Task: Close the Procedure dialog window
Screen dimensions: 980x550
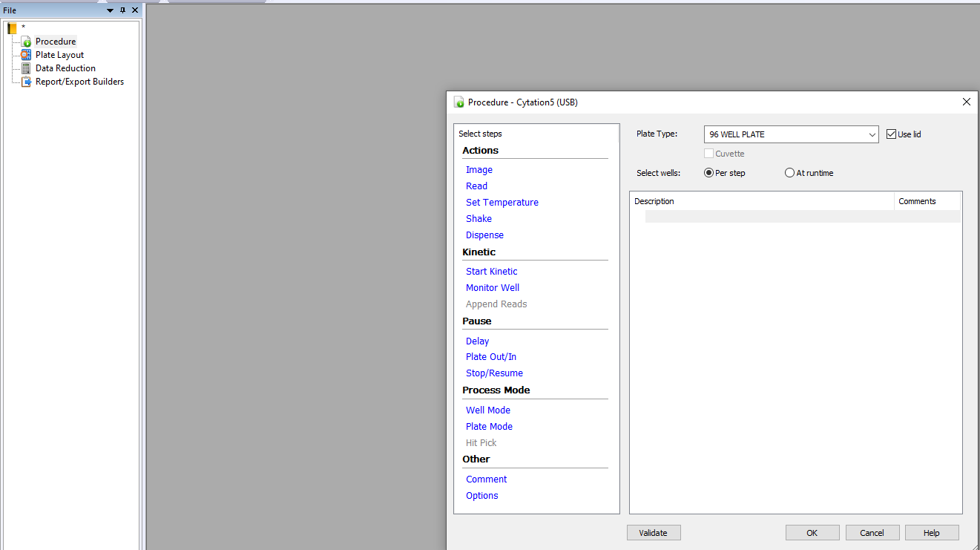Action: (x=966, y=102)
